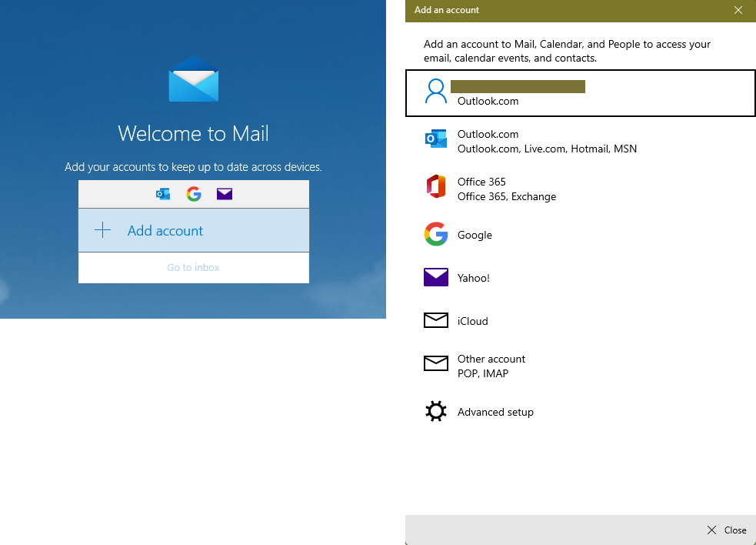Click the Add an account title text

click(447, 10)
